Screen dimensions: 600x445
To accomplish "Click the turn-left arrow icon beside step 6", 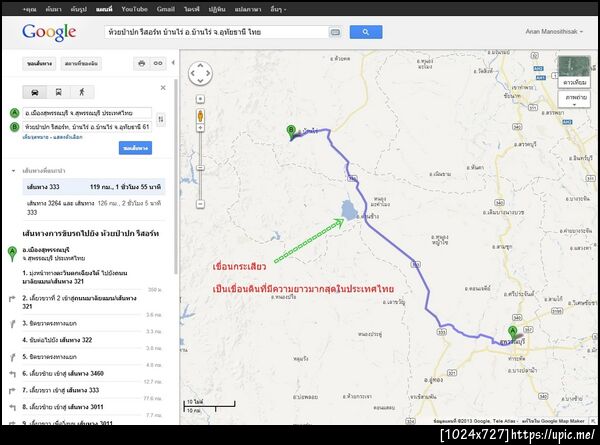I will coord(12,373).
